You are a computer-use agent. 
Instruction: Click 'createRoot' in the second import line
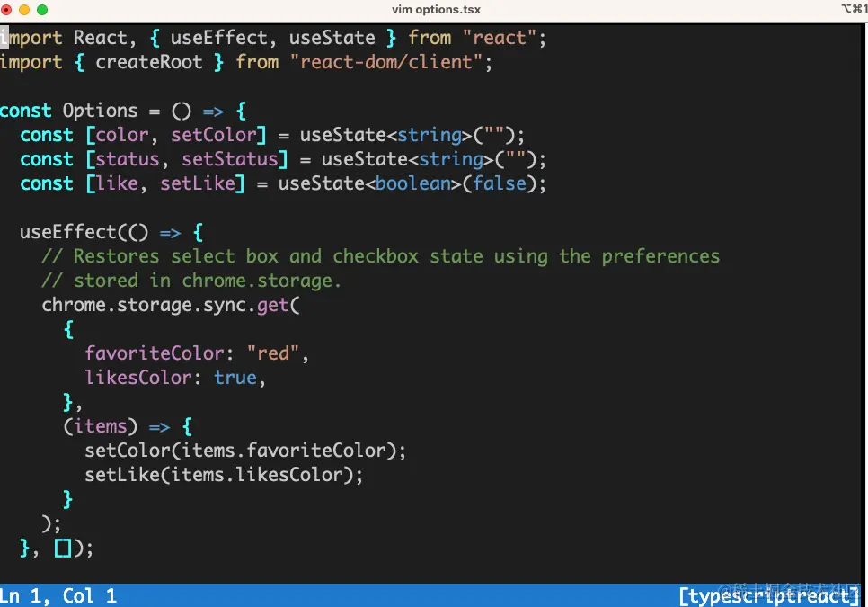point(149,62)
